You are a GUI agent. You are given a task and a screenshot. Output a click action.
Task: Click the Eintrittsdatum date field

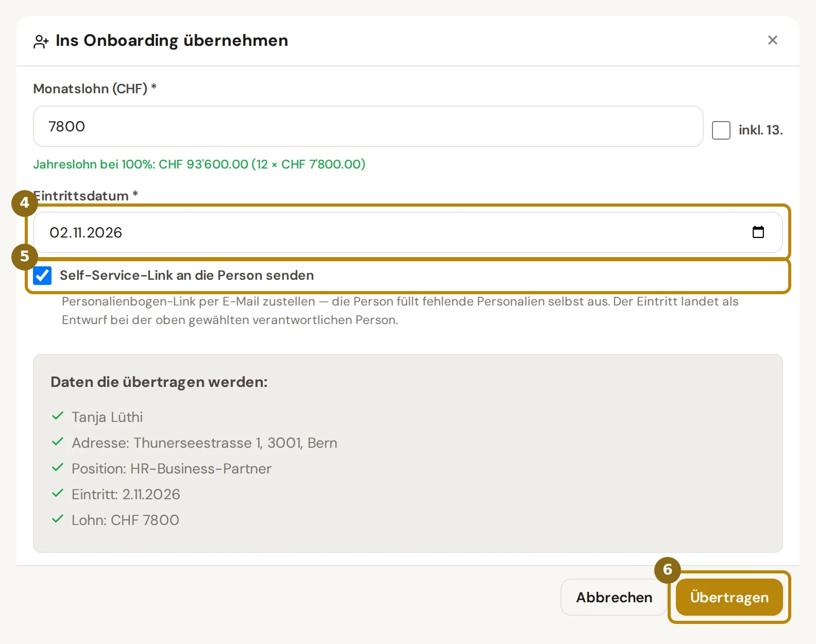click(407, 232)
